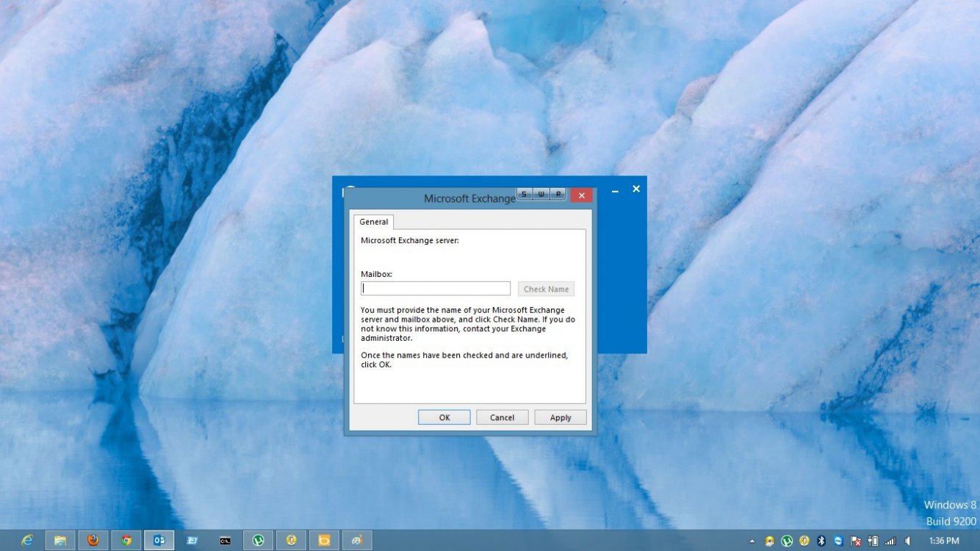This screenshot has height=551, width=980.
Task: Open Command Prompt taskbar icon
Action: [x=226, y=540]
